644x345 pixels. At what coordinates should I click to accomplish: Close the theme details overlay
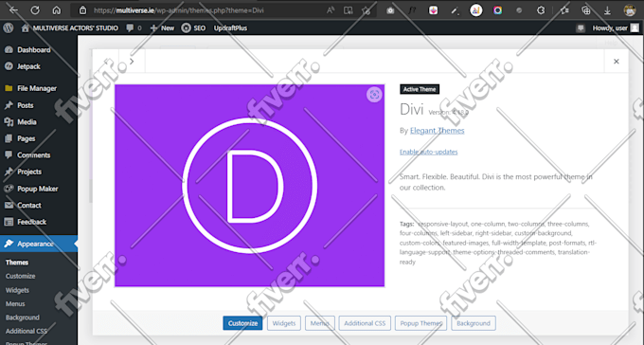point(617,62)
